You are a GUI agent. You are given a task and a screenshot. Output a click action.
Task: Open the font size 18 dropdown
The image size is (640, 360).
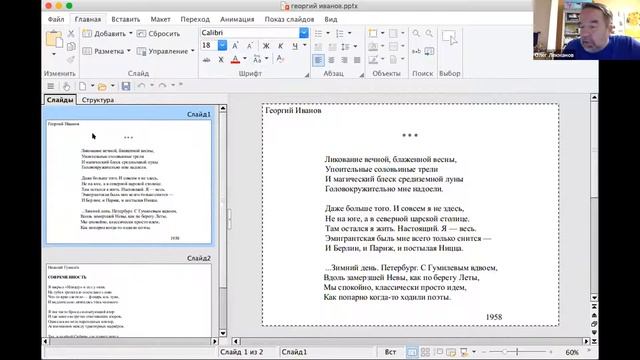[x=222, y=45]
